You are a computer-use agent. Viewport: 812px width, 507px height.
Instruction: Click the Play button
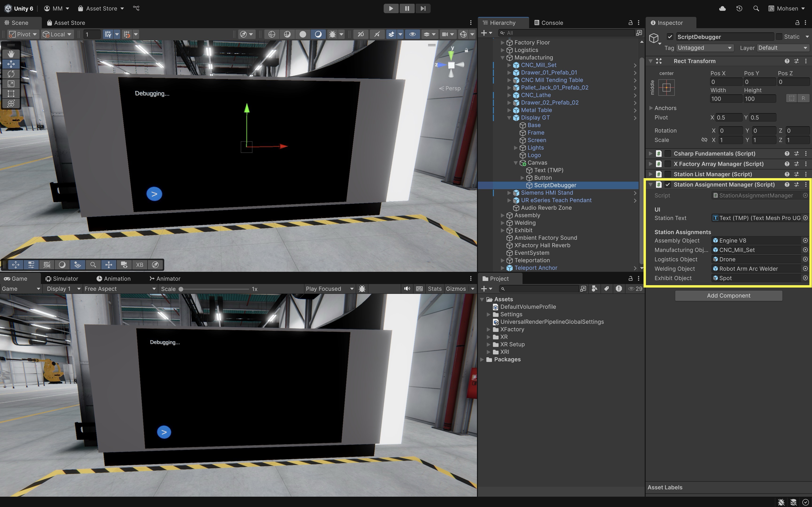coord(391,8)
